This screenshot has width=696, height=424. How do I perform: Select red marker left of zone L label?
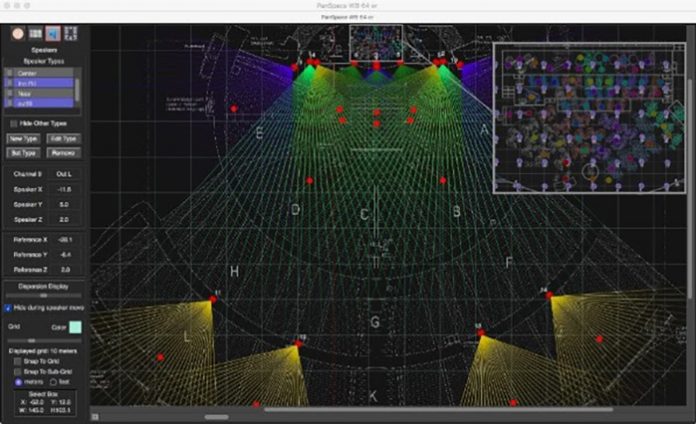click(160, 357)
